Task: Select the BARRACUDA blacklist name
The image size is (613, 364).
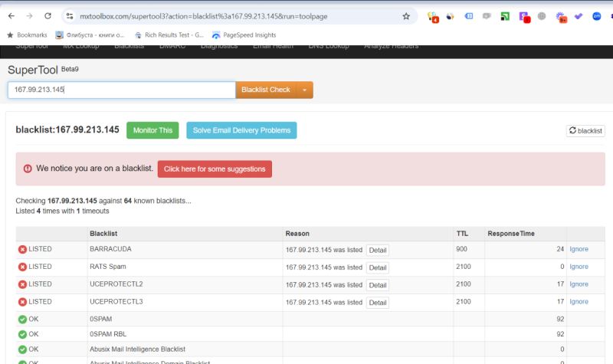Action: coord(110,249)
